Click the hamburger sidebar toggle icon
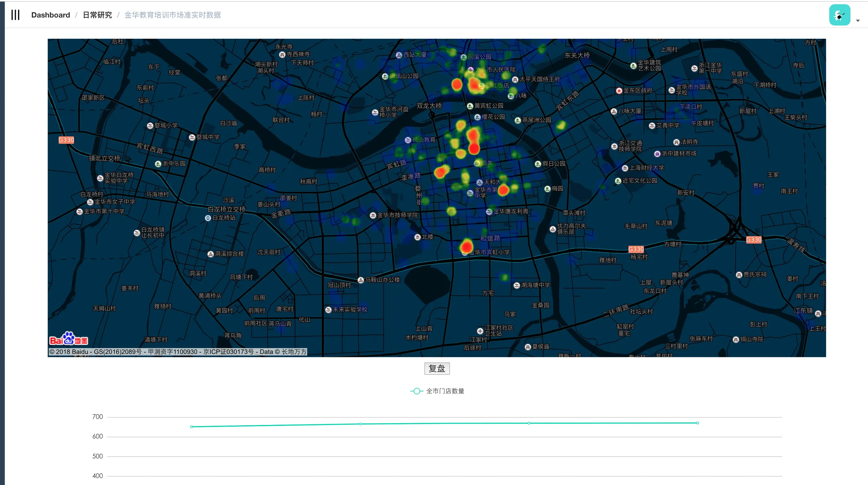Image resolution: width=868 pixels, height=485 pixels. (15, 15)
